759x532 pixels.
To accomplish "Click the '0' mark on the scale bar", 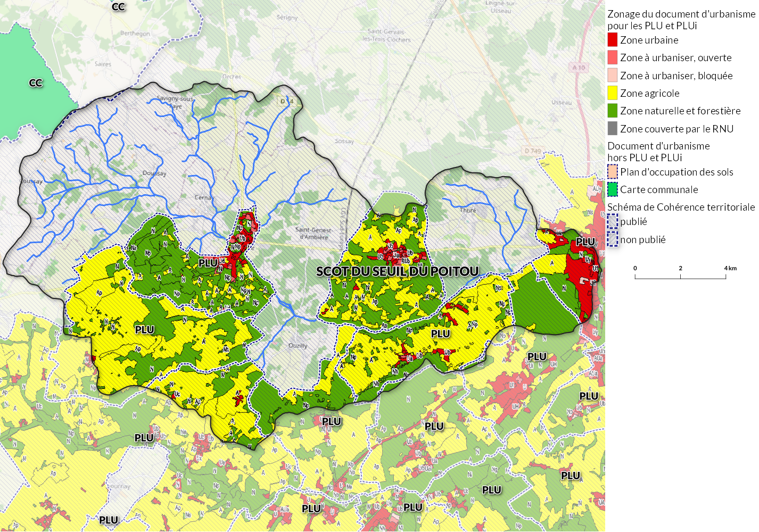I will pyautogui.click(x=635, y=268).
